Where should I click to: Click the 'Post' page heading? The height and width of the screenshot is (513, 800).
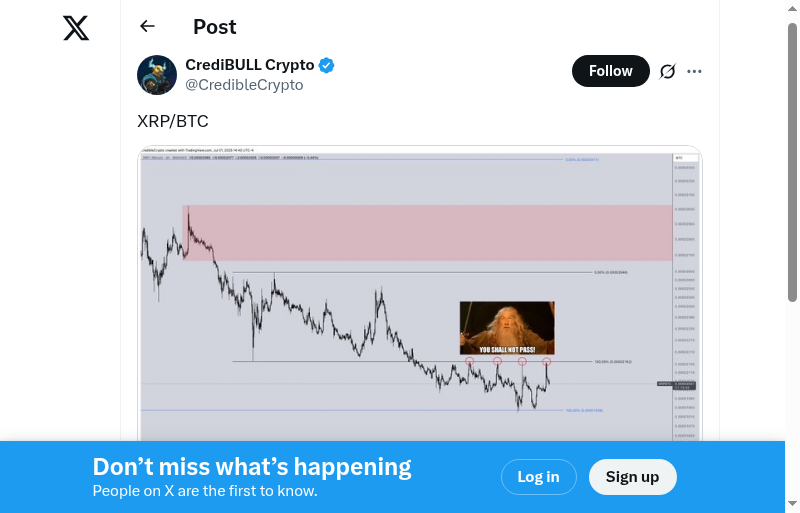pos(215,27)
